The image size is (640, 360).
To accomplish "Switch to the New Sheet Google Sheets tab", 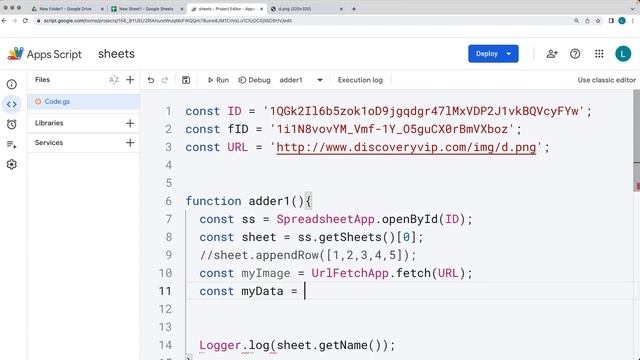I will [146, 9].
